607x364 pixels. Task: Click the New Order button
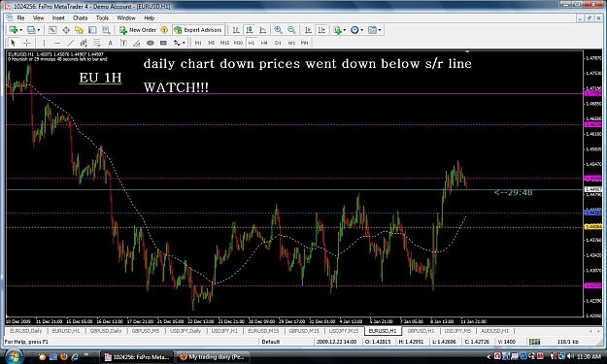pos(138,30)
